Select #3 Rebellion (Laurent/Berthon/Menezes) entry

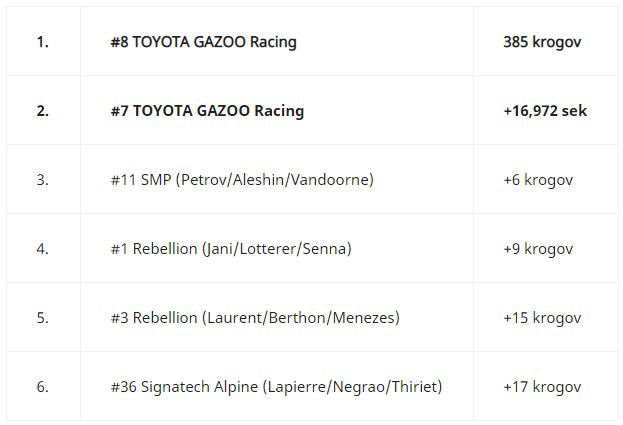(255, 317)
